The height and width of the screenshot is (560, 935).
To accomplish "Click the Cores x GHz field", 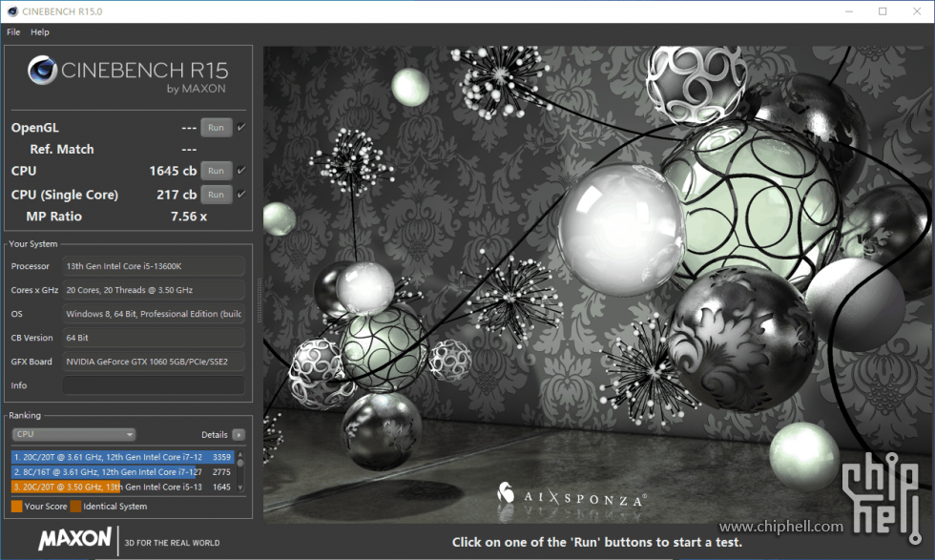I will [x=154, y=290].
